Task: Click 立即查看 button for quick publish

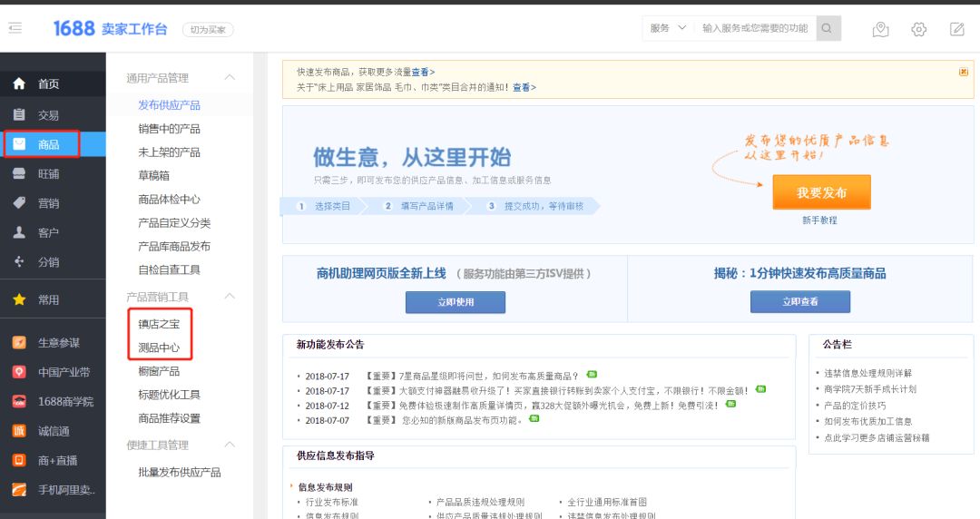Action: (x=800, y=301)
